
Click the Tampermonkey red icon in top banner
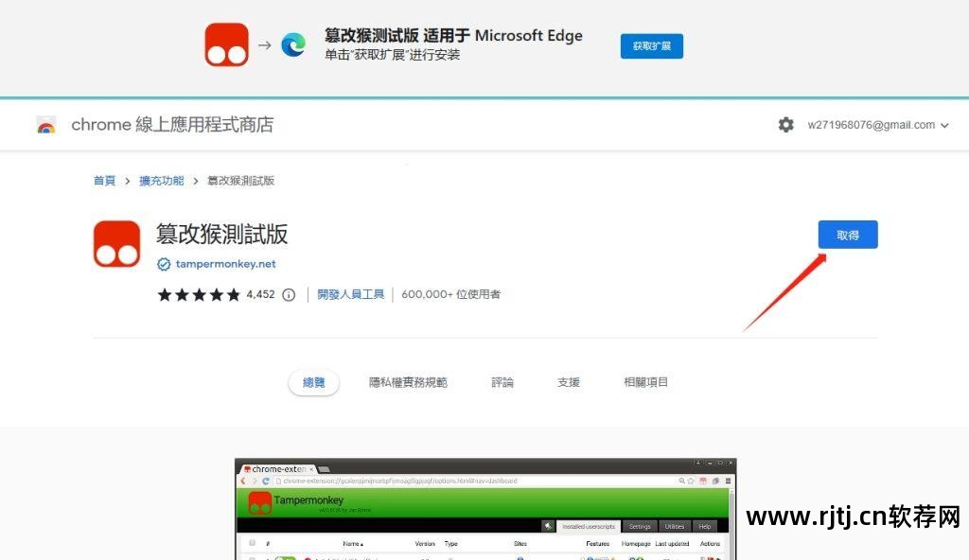click(227, 45)
